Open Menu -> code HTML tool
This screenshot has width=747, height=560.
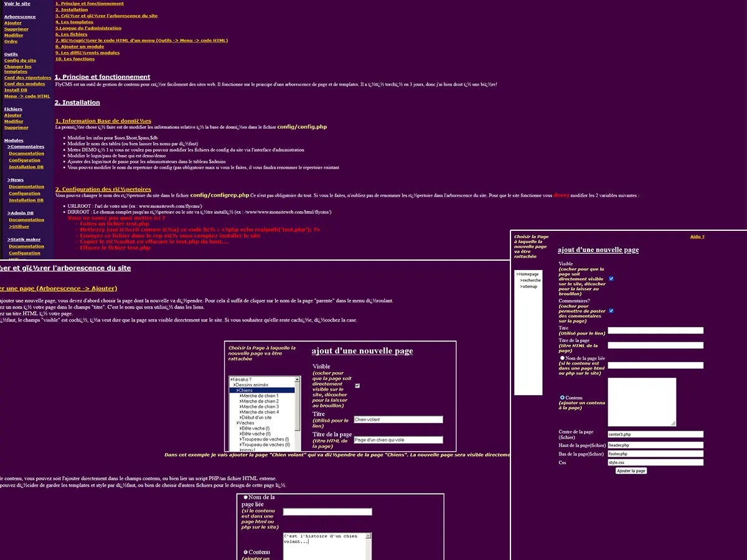27,96
